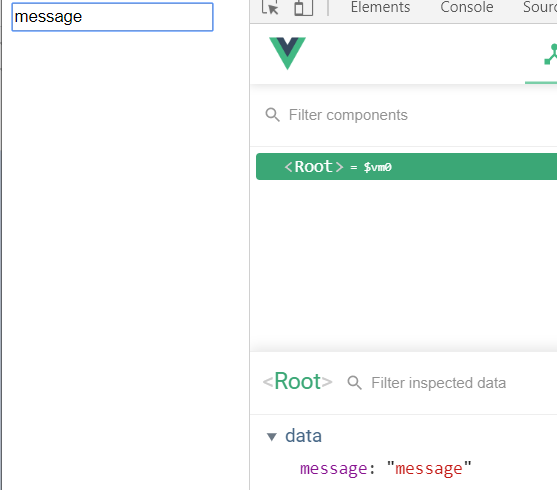557x490 pixels.
Task: Switch to the Console tab
Action: pos(467,7)
